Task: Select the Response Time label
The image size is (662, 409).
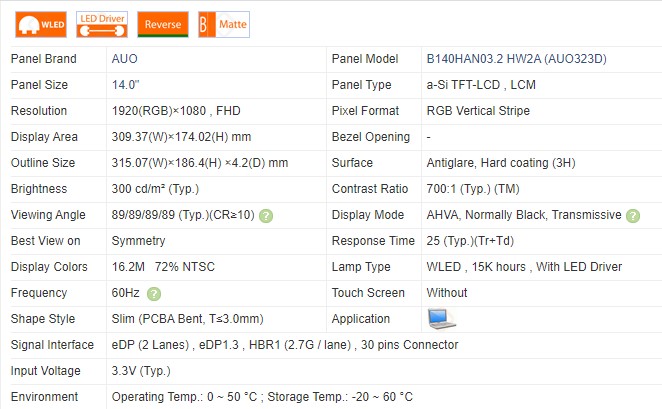Action: coord(373,241)
